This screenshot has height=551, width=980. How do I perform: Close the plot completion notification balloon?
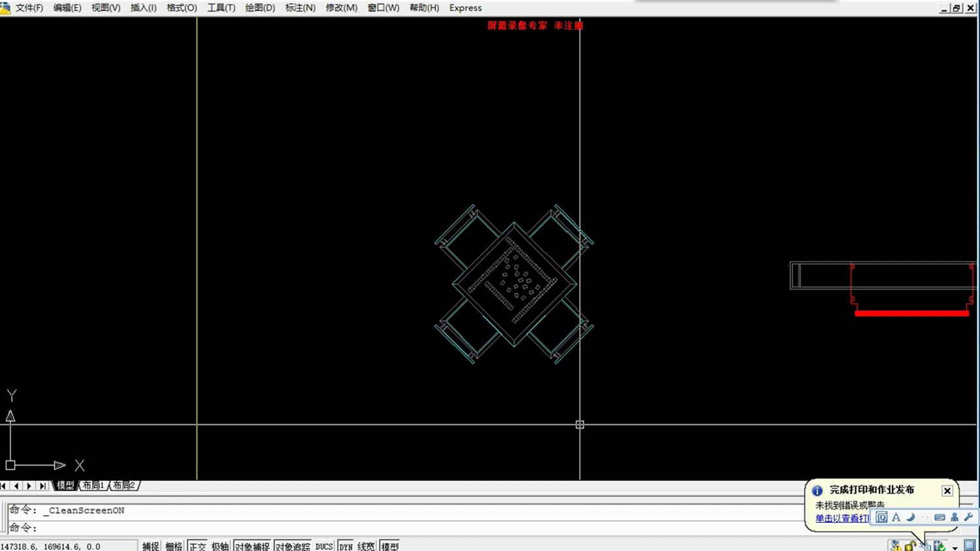(x=947, y=490)
